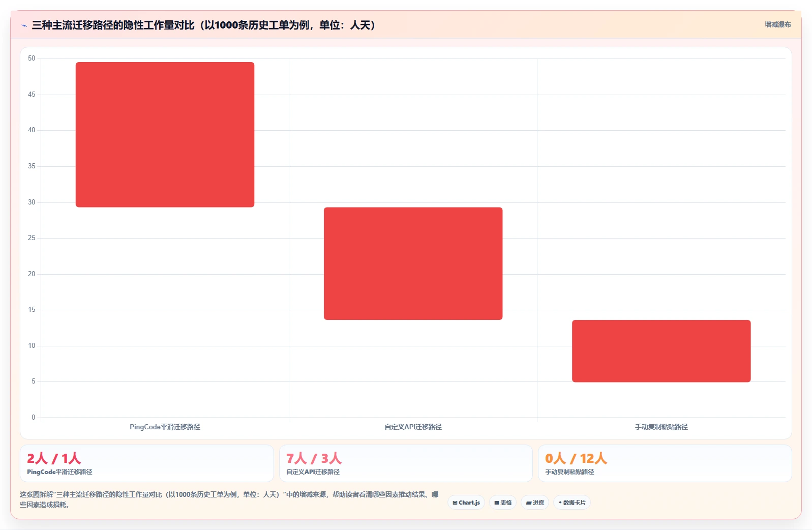
Task: Click the y-axis value '40'
Action: point(32,130)
